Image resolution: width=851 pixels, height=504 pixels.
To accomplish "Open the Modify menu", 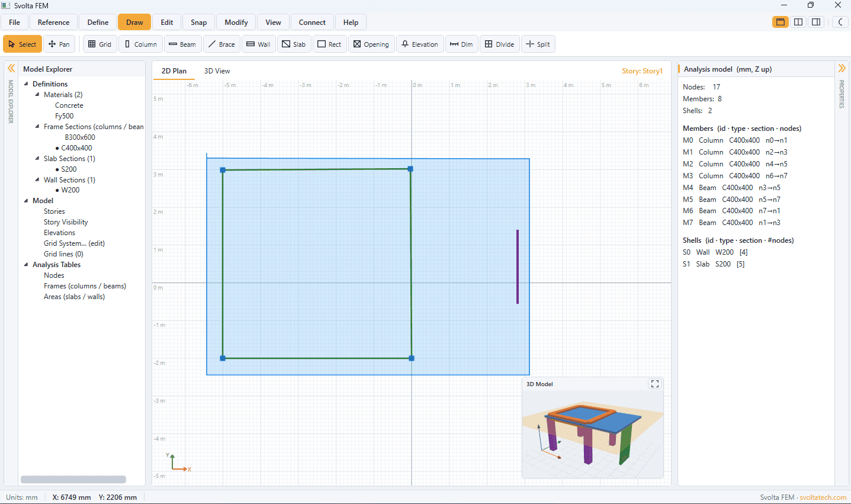I will click(236, 23).
